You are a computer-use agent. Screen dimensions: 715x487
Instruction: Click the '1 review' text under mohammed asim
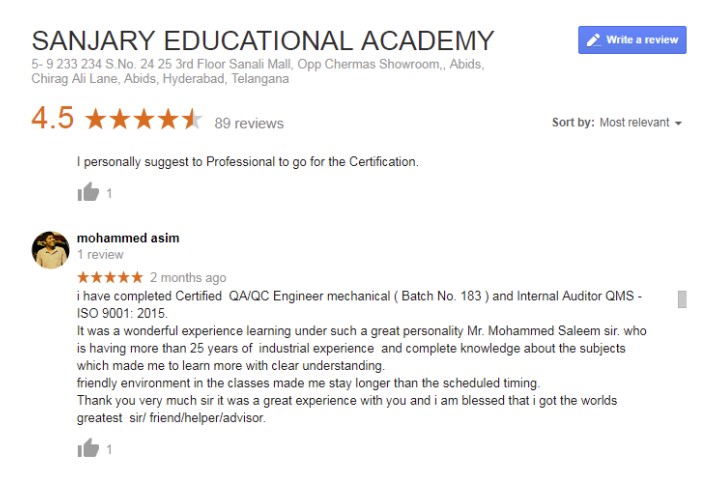100,255
